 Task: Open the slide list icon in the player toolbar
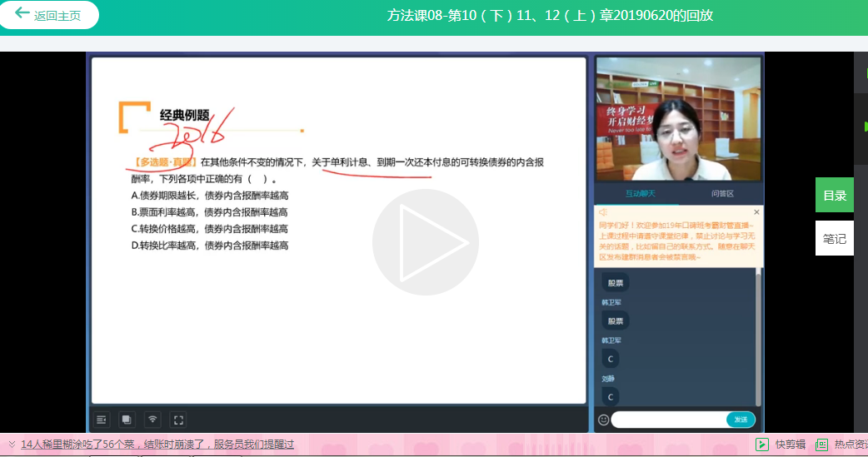click(x=101, y=420)
